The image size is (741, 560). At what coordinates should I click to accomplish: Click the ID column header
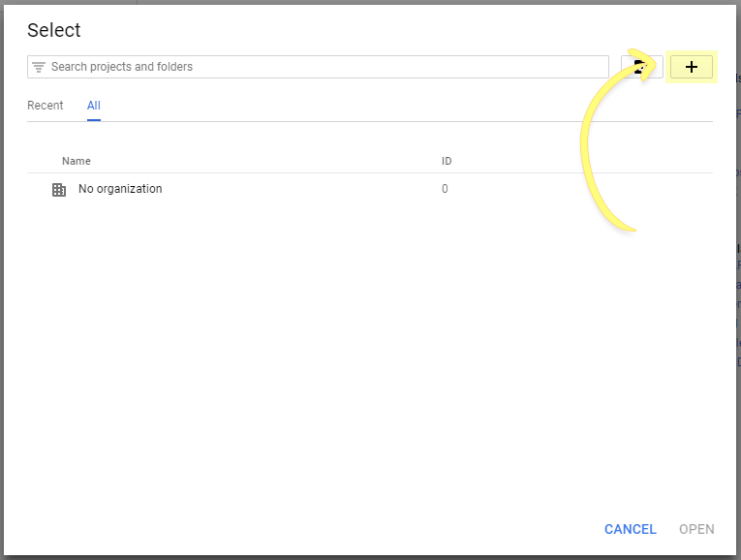pyautogui.click(x=447, y=161)
